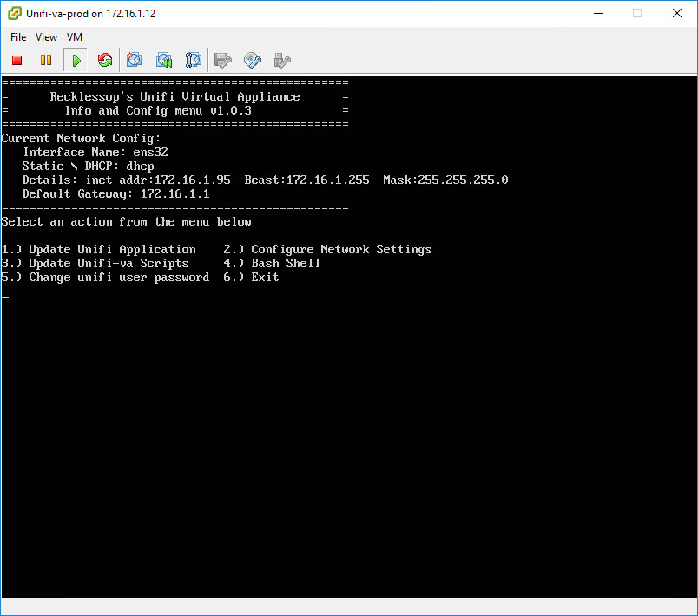Viewport: 698px width, 616px height.
Task: Click the floppy drive connect icon
Action: pyautogui.click(x=222, y=60)
